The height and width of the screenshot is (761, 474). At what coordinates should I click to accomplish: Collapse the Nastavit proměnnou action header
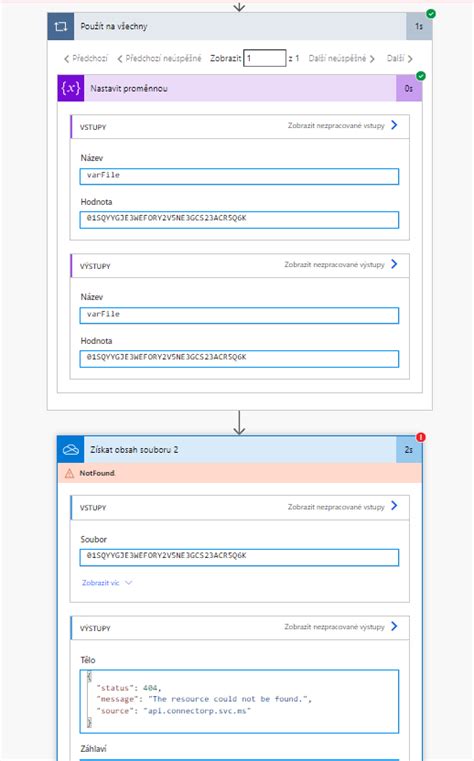pos(240,88)
